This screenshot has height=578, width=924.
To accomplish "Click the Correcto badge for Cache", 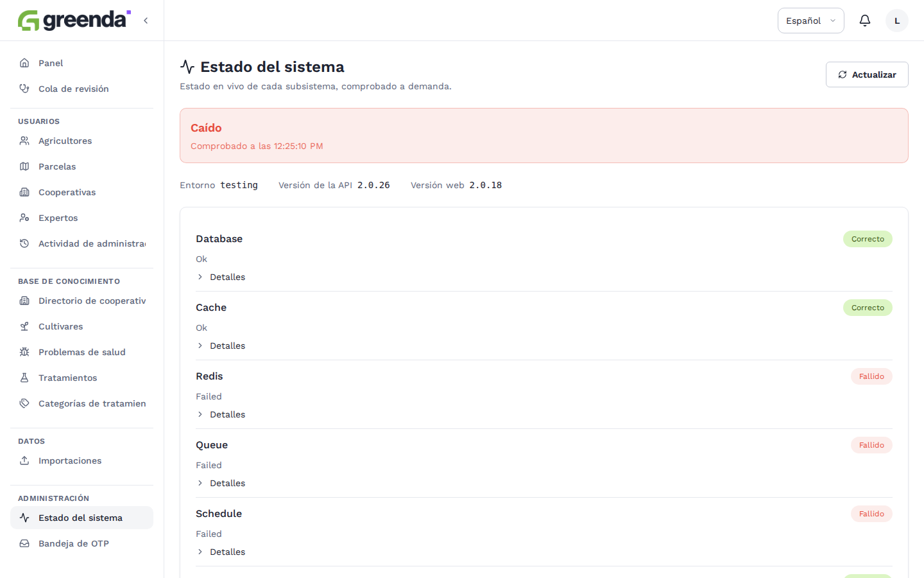I will [x=868, y=308].
